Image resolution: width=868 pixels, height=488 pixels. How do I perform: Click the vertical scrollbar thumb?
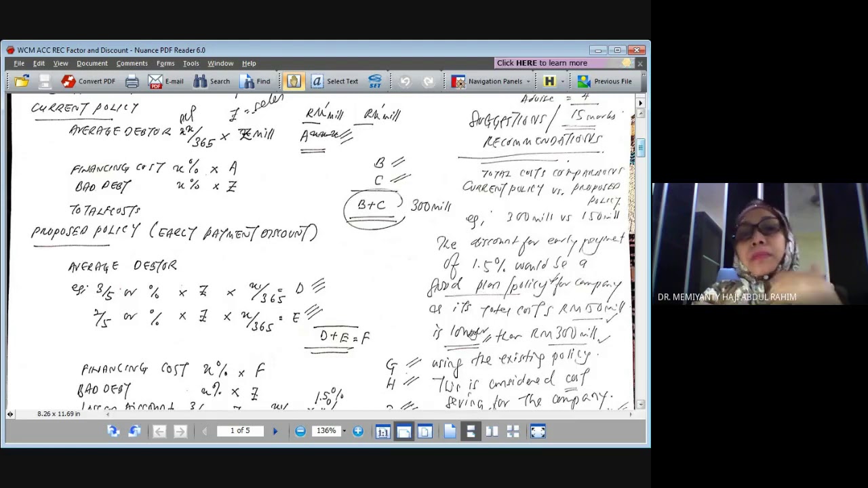tap(640, 149)
